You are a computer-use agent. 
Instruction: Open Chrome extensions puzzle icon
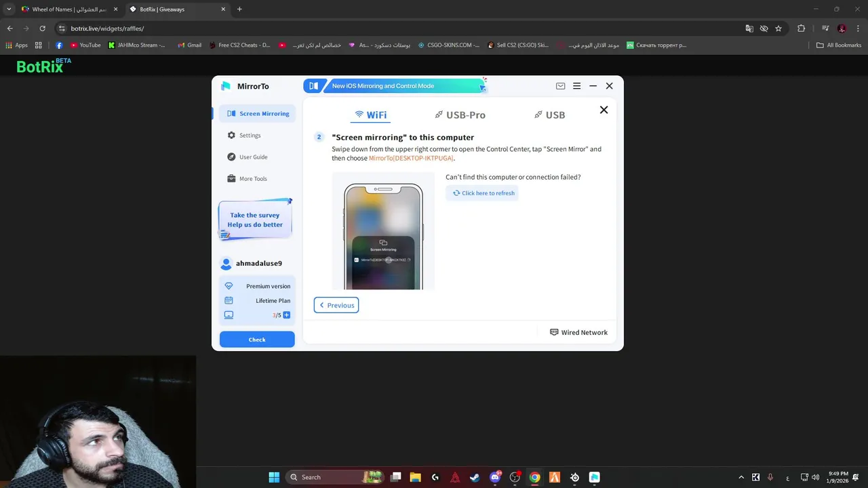tap(802, 28)
